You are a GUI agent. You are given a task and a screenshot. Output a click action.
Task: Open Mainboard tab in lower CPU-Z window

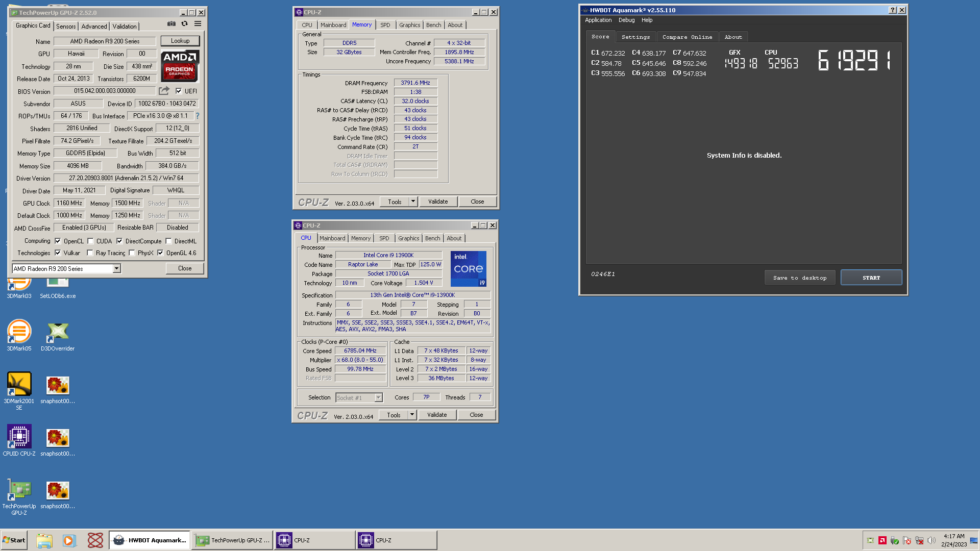pyautogui.click(x=332, y=238)
